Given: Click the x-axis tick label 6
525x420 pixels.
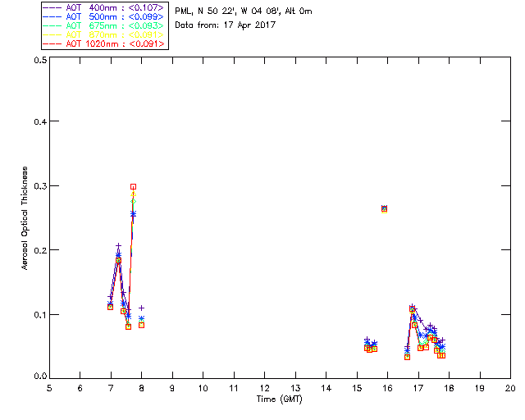Looking at the screenshot, I should (80, 388).
